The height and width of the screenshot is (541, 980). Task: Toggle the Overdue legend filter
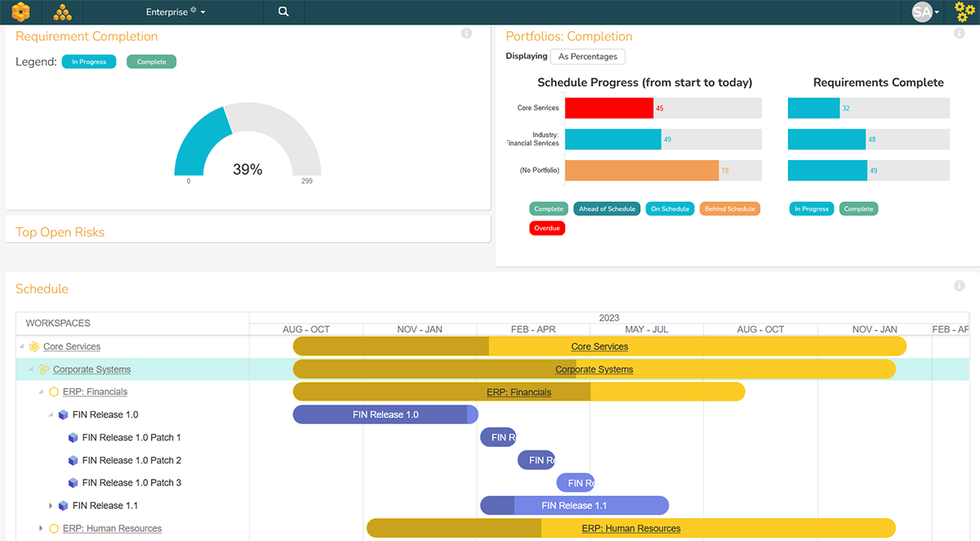547,229
